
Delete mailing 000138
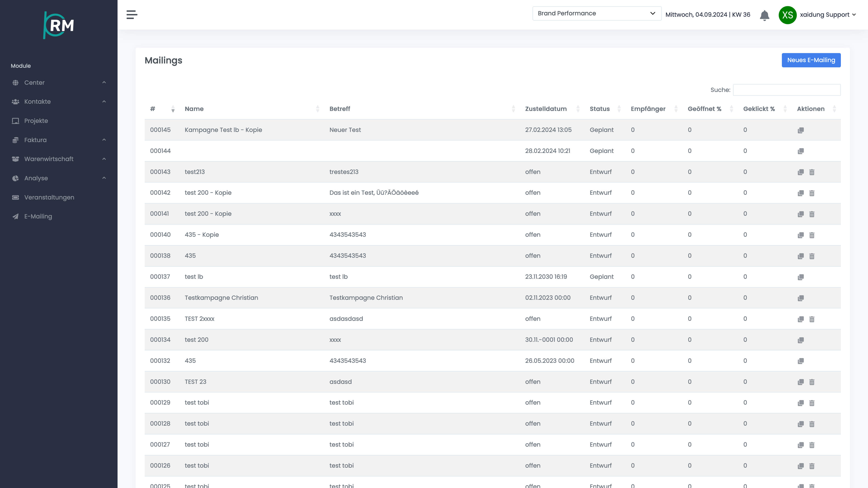[812, 256]
